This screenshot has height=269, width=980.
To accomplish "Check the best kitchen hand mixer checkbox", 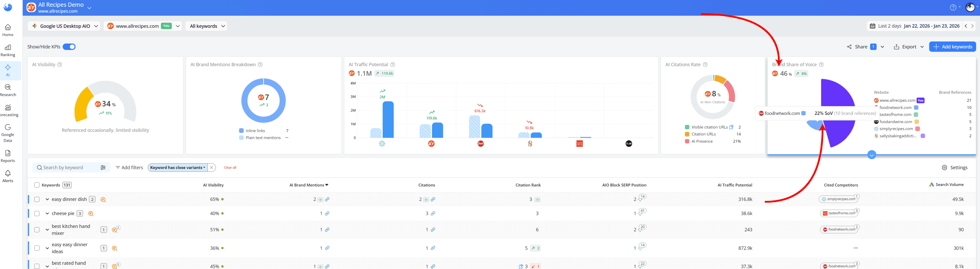I will (37, 229).
